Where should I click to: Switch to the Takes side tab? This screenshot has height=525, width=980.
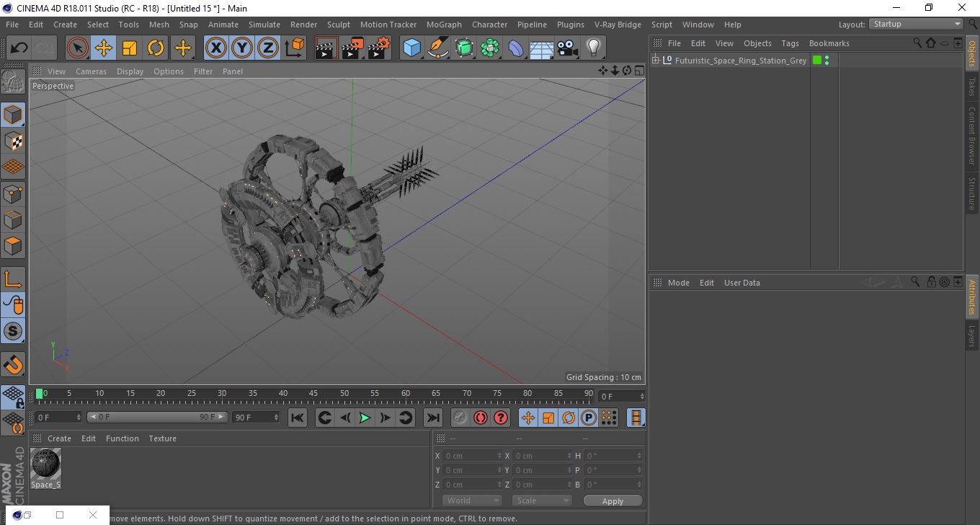(972, 87)
